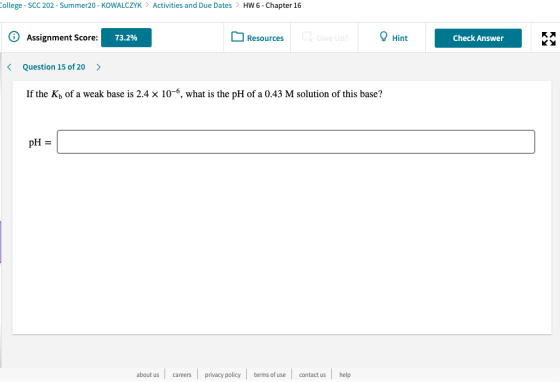Open the contact us footer link
The height and width of the screenshot is (382, 560).
pos(312,375)
